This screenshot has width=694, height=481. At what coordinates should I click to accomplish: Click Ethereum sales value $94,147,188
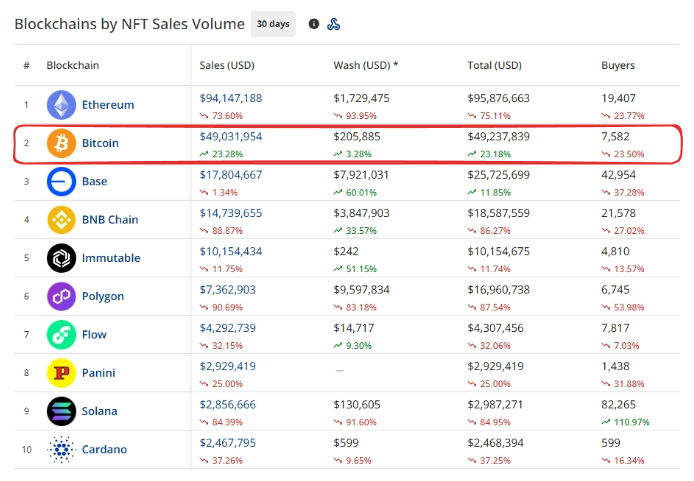click(x=231, y=98)
